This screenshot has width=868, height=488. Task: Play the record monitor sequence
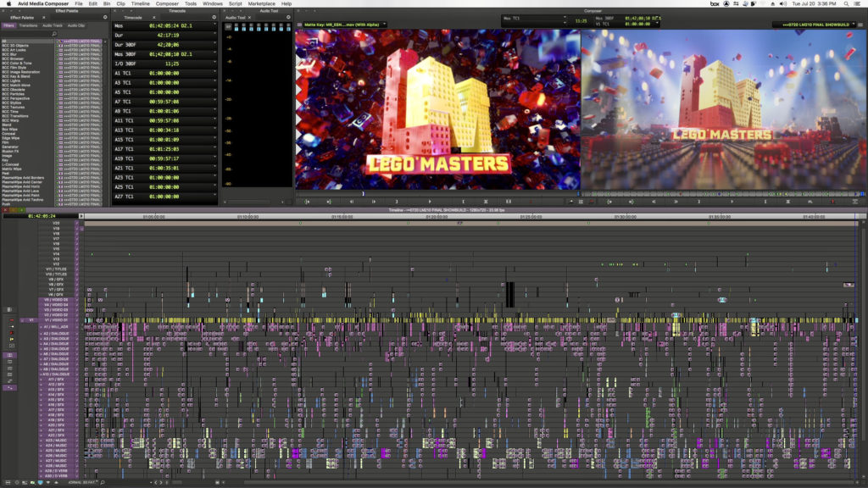(732, 202)
